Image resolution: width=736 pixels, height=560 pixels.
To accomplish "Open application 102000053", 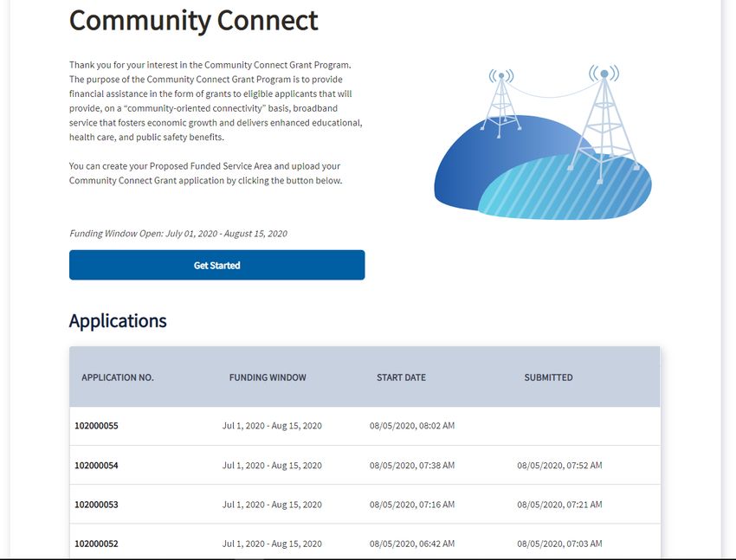I will (x=96, y=505).
